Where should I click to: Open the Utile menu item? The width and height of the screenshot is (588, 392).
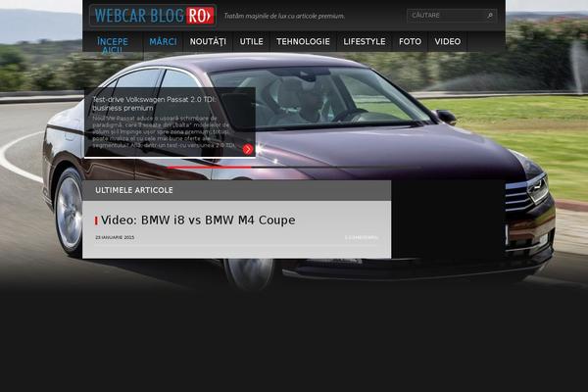click(251, 41)
